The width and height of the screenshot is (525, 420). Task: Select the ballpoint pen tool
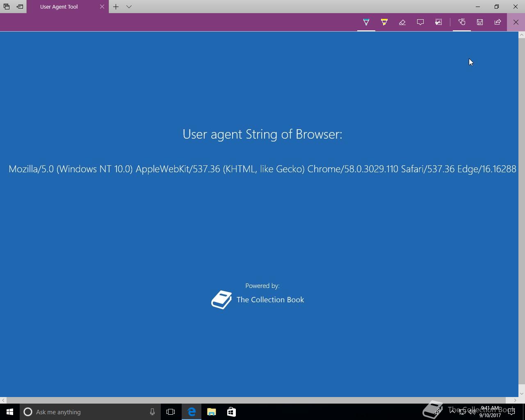coord(366,22)
